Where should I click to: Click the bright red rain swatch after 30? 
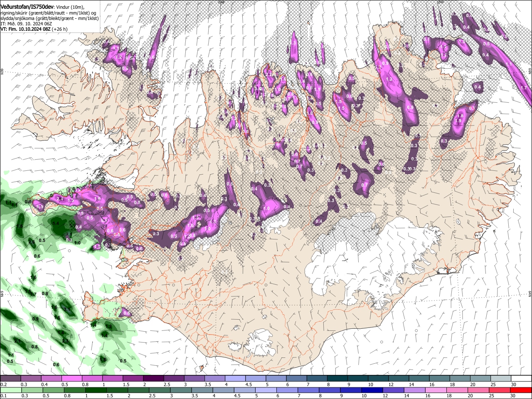coord(521,390)
